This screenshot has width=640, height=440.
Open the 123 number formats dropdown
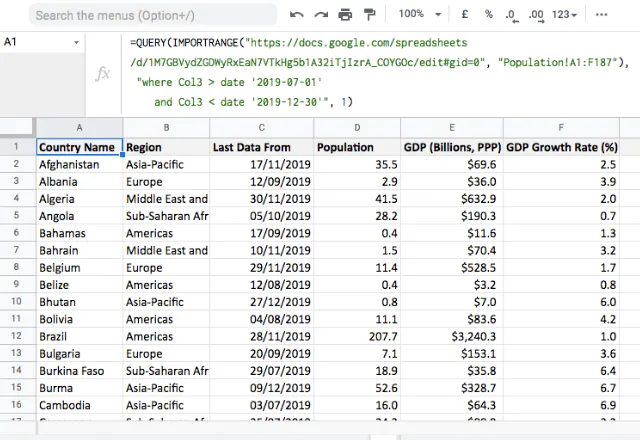[565, 15]
